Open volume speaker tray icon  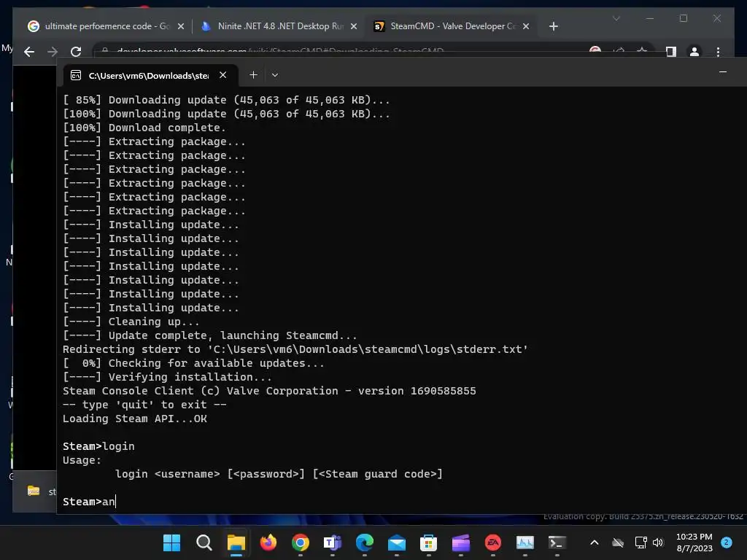click(658, 542)
